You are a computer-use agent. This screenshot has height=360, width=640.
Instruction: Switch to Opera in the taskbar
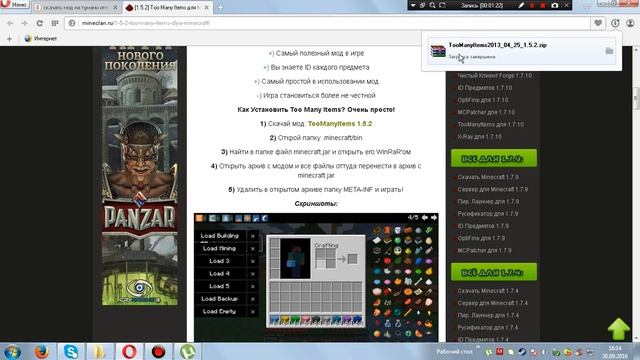pos(129,351)
